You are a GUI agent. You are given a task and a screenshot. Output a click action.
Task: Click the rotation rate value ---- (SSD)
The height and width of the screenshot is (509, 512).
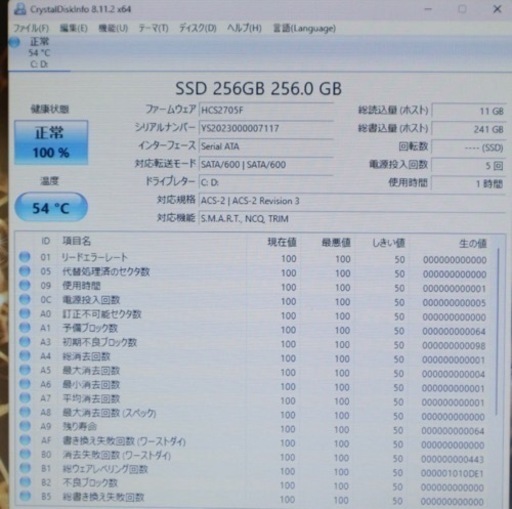(469, 147)
